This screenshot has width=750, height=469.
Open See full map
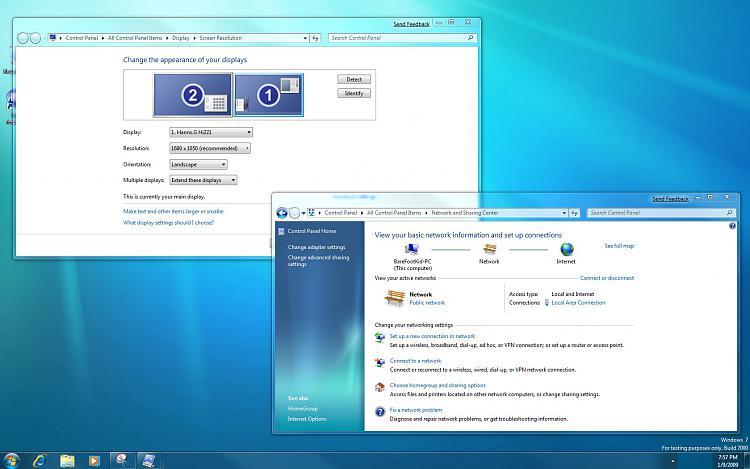pos(619,246)
